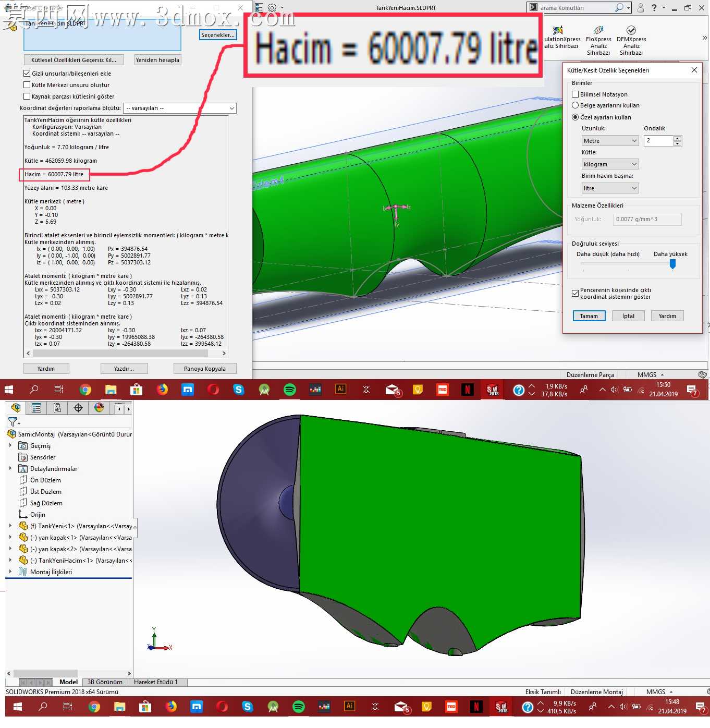Image resolution: width=710 pixels, height=728 pixels.
Task: Open the ConfigurationManager tab
Action: click(x=57, y=408)
